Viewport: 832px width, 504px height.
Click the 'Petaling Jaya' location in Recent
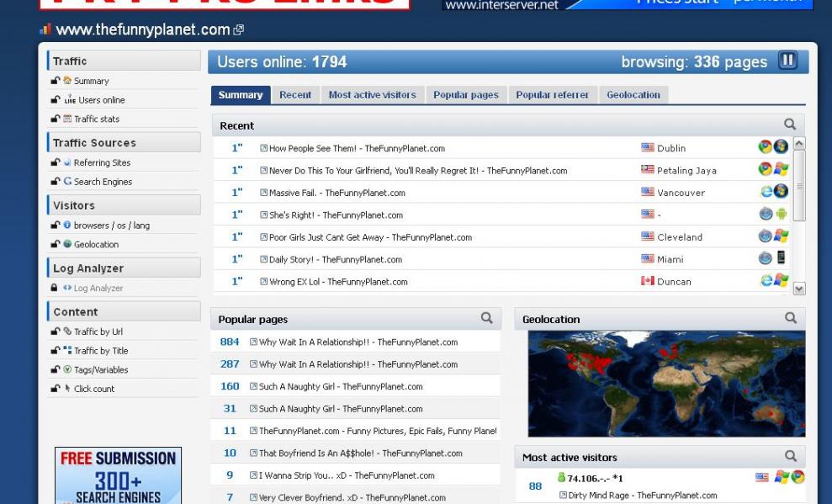(x=686, y=170)
